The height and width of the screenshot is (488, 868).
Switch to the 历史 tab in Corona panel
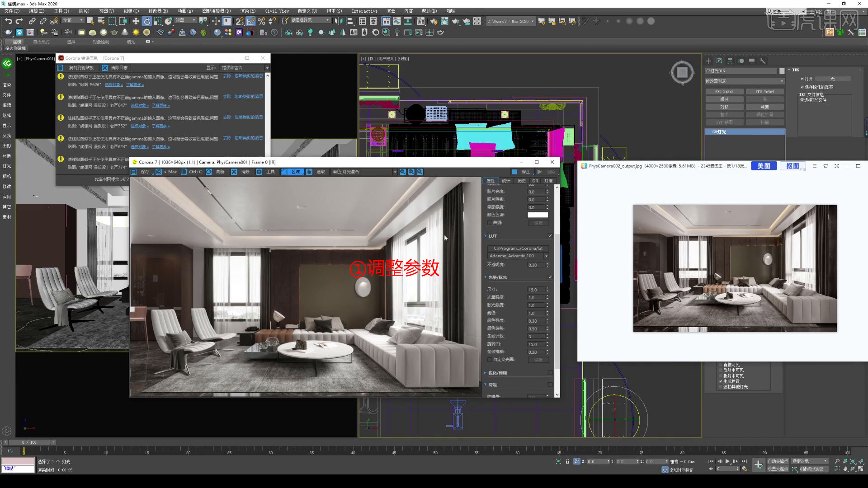[x=522, y=180]
